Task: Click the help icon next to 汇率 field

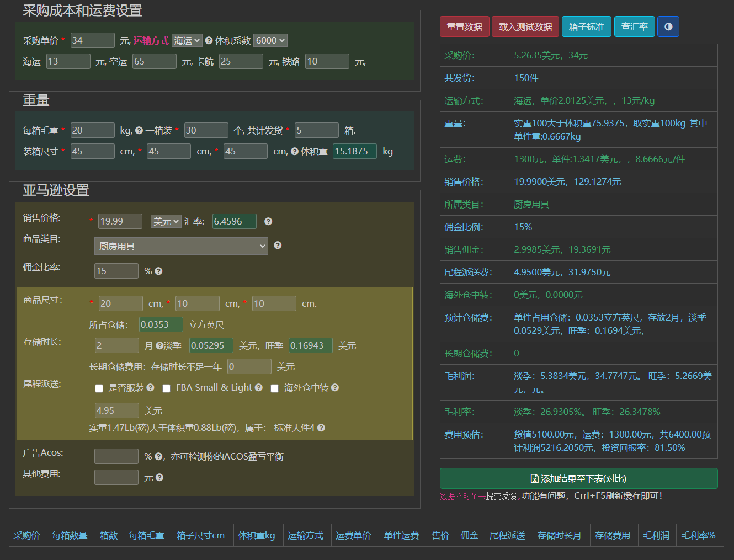Action: coord(268,221)
